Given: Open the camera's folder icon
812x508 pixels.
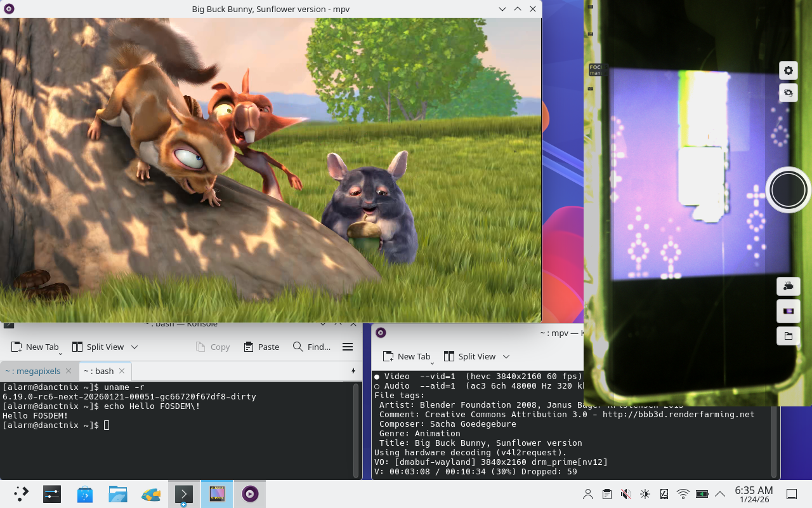Looking at the screenshot, I should click(789, 336).
